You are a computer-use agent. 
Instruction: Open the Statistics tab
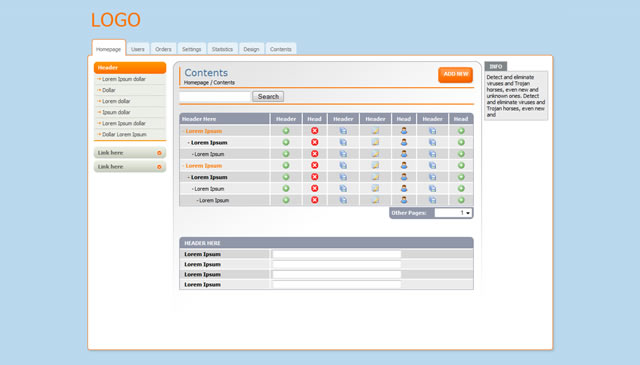coord(222,49)
